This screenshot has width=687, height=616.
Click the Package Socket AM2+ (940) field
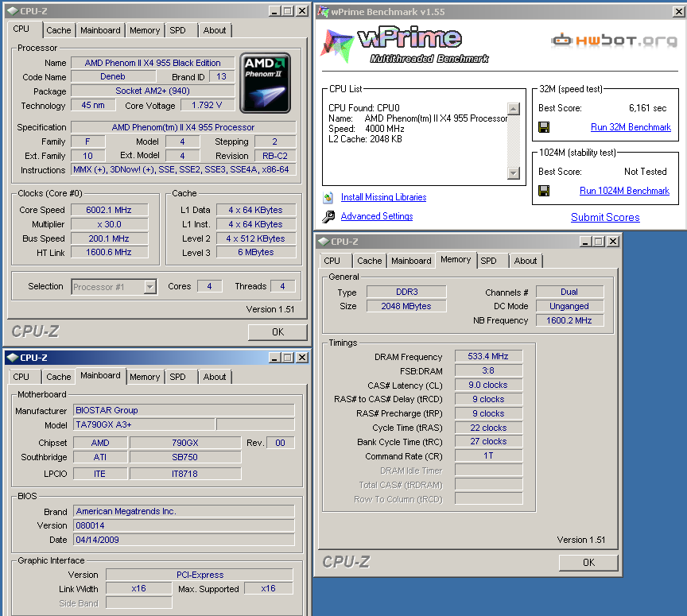153,91
